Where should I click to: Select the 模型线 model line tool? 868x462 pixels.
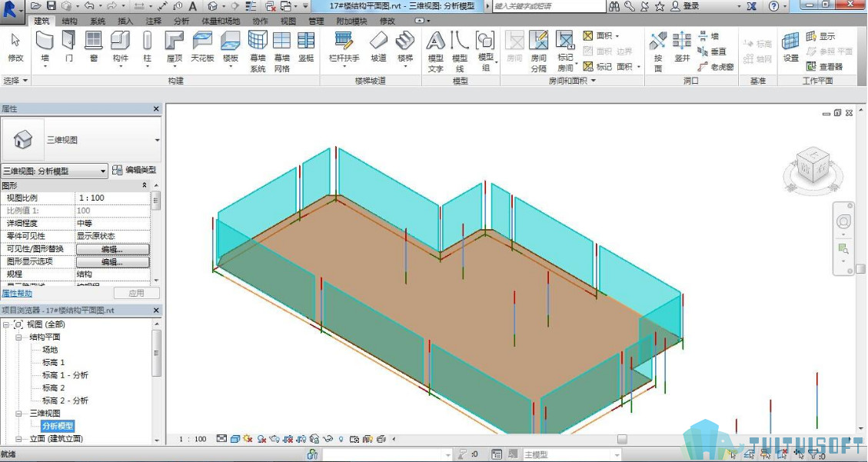pyautogui.click(x=460, y=52)
